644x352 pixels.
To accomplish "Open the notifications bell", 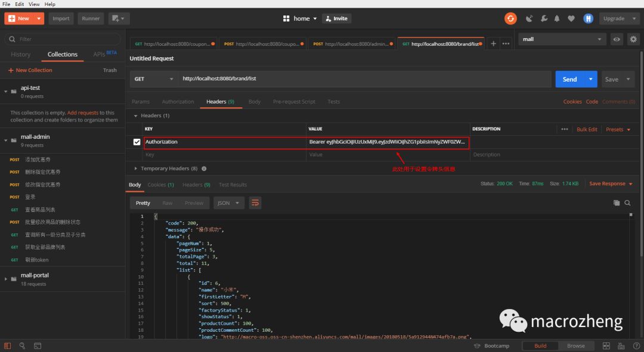I will point(557,18).
